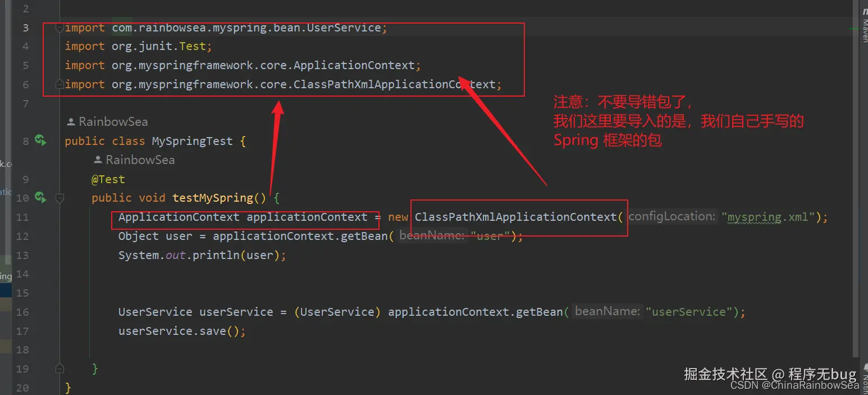
Task: Click the applicationContext variable declaration on line 11
Action: pyautogui.click(x=307, y=217)
